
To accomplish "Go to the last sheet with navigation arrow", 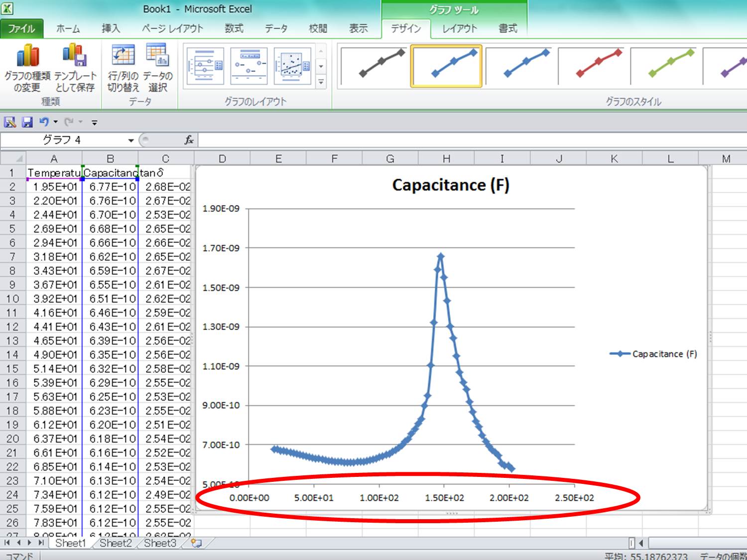I will click(x=41, y=543).
